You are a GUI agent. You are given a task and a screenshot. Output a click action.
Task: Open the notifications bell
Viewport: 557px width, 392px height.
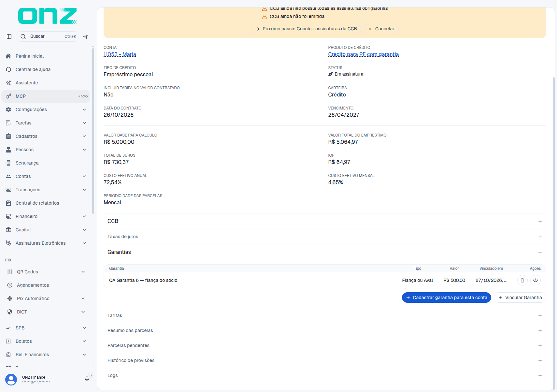(x=87, y=379)
